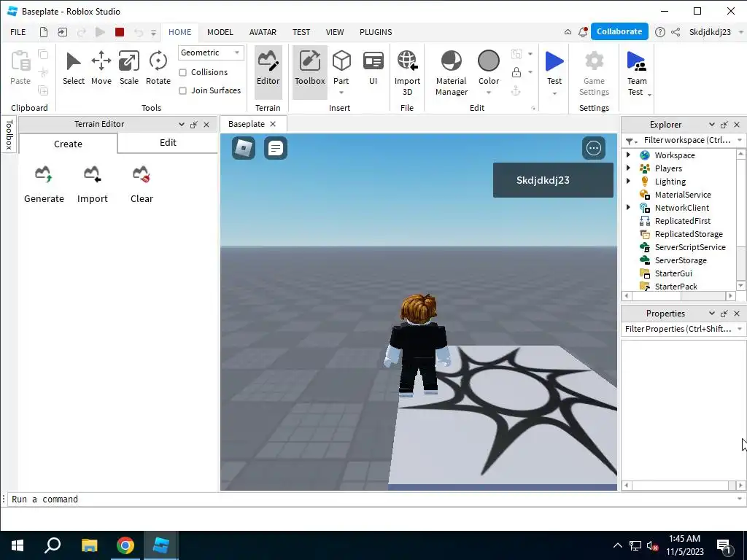Enable the Collisions checkbox
Viewport: 747px width, 560px height.
(182, 72)
